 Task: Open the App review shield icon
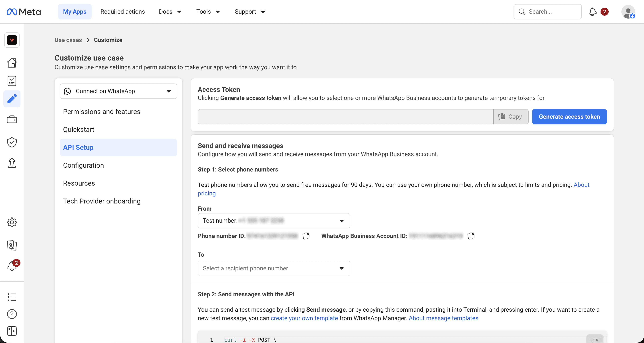pyautogui.click(x=12, y=142)
